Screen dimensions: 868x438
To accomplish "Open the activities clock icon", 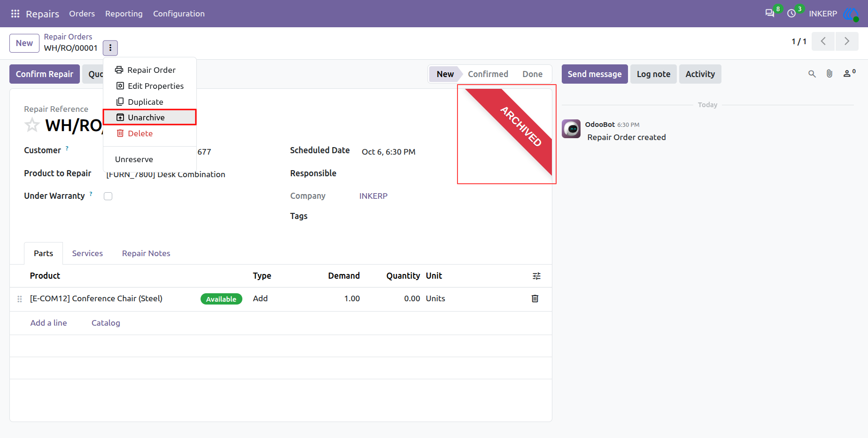I will [x=791, y=14].
